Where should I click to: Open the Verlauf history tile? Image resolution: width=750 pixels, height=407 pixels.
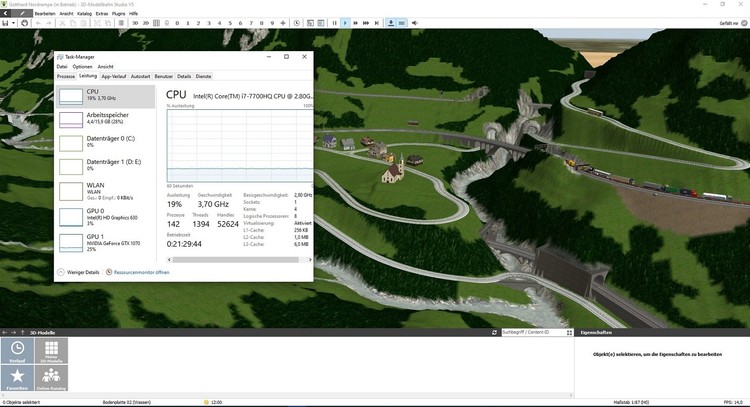[18, 350]
